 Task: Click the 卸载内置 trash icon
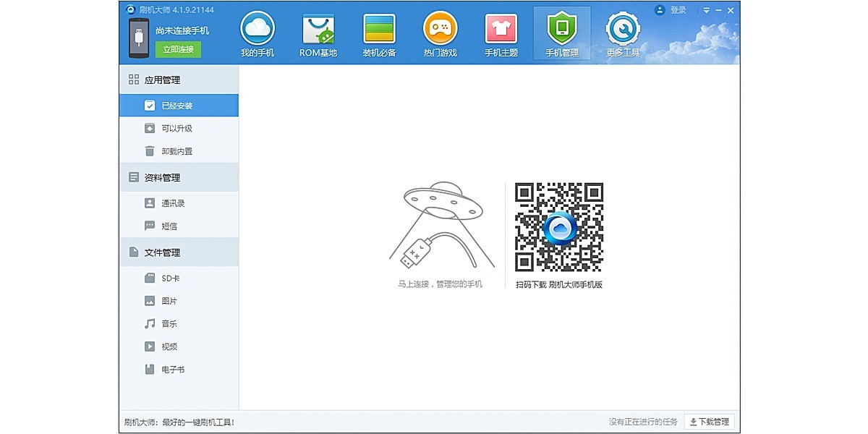pos(150,151)
